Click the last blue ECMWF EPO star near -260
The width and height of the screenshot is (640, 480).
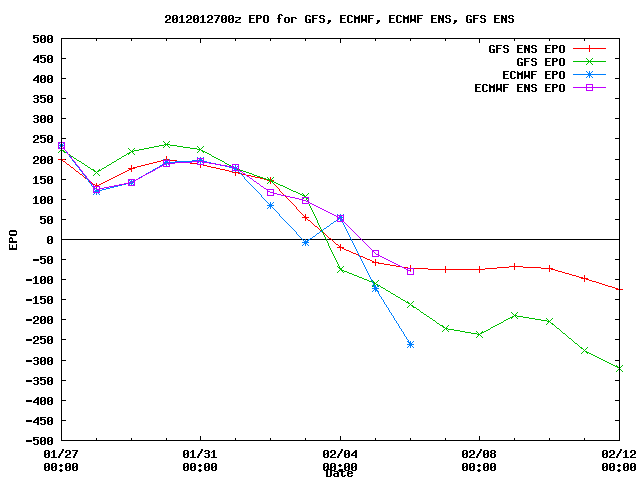pyautogui.click(x=410, y=345)
